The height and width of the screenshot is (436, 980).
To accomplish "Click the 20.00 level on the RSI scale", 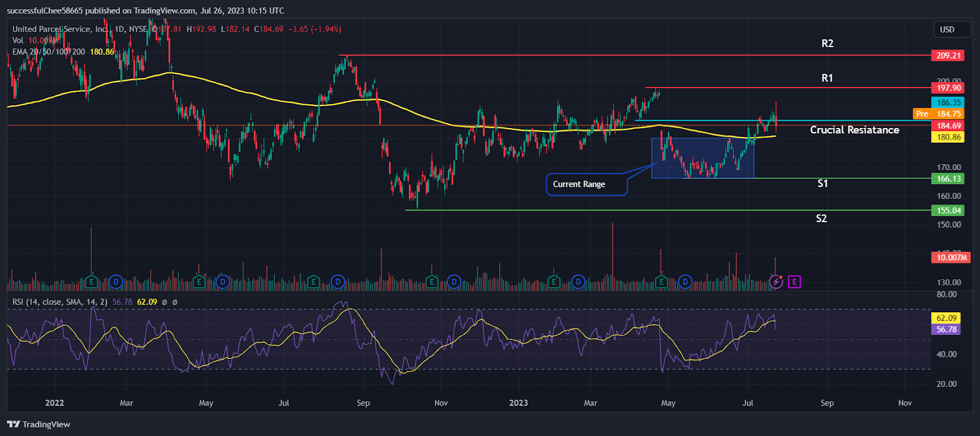I will tap(946, 384).
